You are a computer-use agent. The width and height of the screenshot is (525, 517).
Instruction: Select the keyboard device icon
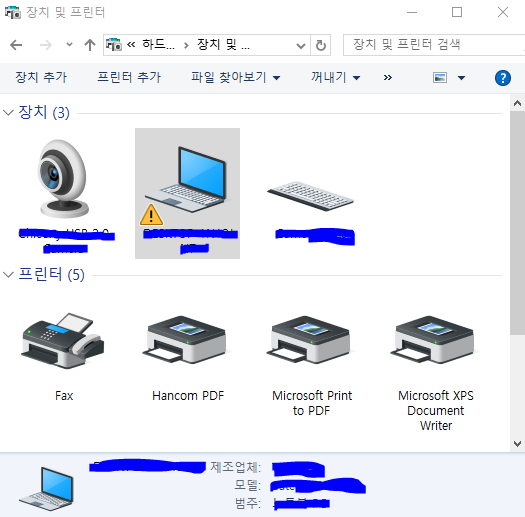(x=310, y=196)
